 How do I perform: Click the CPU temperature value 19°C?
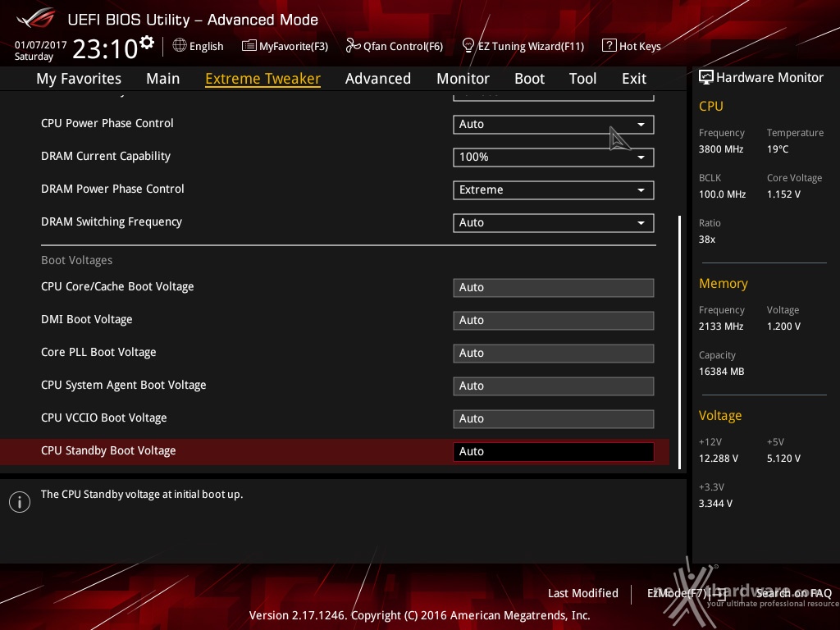pos(778,149)
